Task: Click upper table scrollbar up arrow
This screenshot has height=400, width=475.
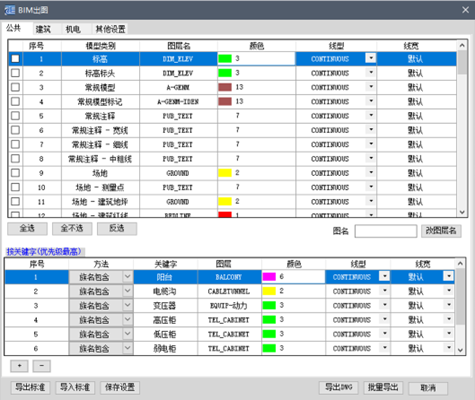Action: pyautogui.click(x=462, y=45)
